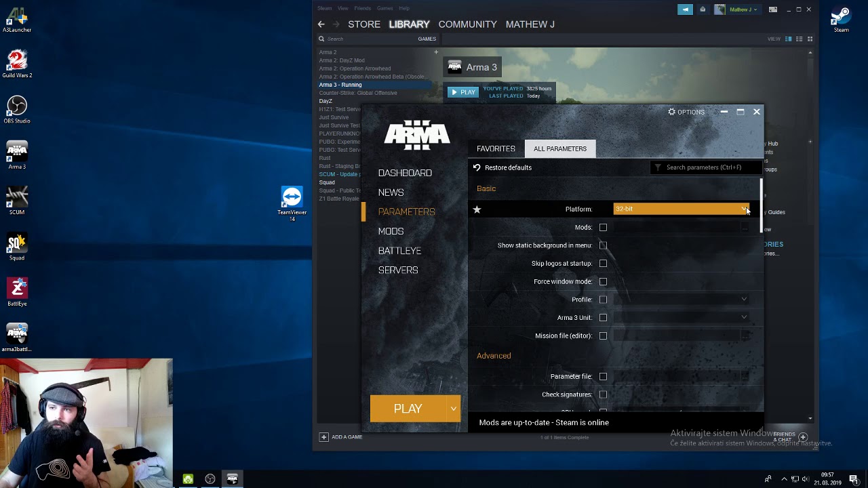Click the Options gear in Arma launcher
The image size is (868, 488).
click(x=686, y=112)
